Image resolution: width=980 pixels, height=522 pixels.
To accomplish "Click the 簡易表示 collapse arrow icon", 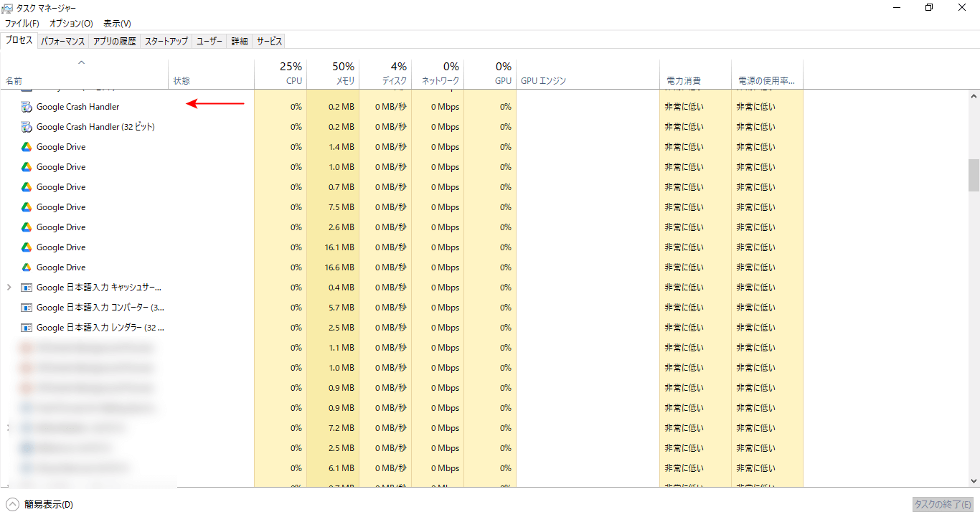I will pos(12,504).
